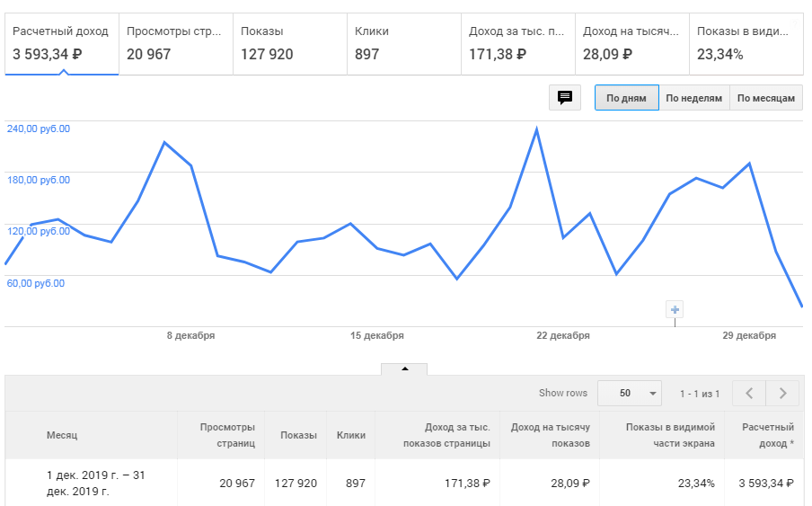Switch the chart to По дням view
Image resolution: width=812 pixels, height=506 pixels.
pyautogui.click(x=626, y=98)
